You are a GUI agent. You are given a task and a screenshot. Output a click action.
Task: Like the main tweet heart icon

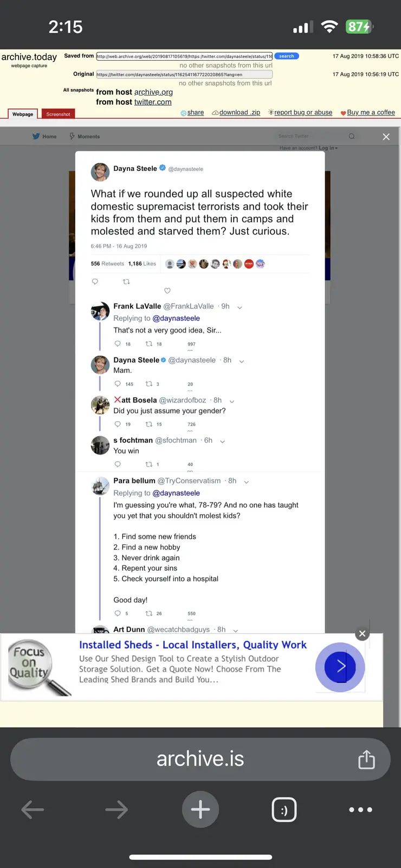pos(167,291)
